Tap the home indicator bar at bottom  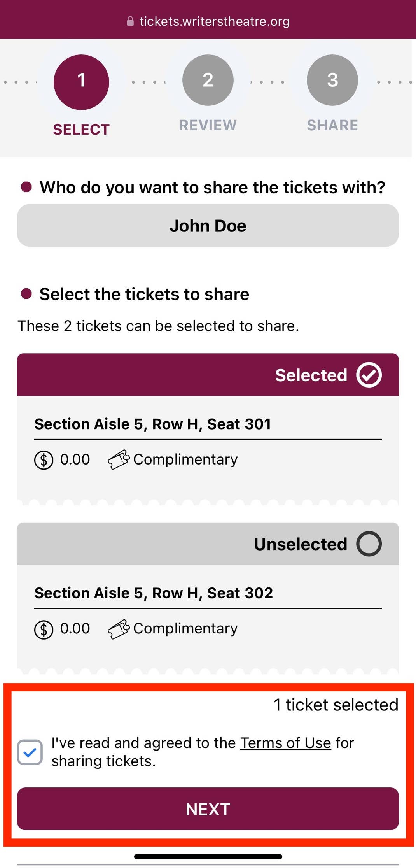[x=208, y=856]
